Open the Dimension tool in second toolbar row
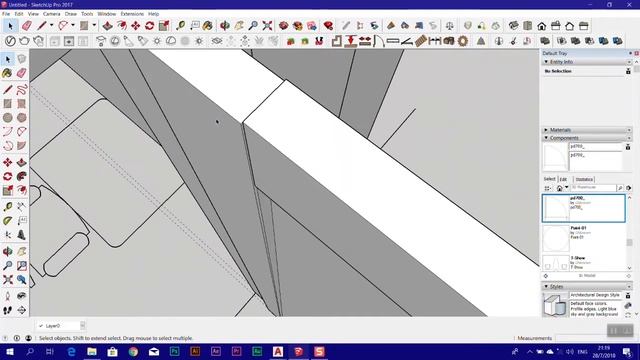The width and height of the screenshot is (640, 360). 435,41
